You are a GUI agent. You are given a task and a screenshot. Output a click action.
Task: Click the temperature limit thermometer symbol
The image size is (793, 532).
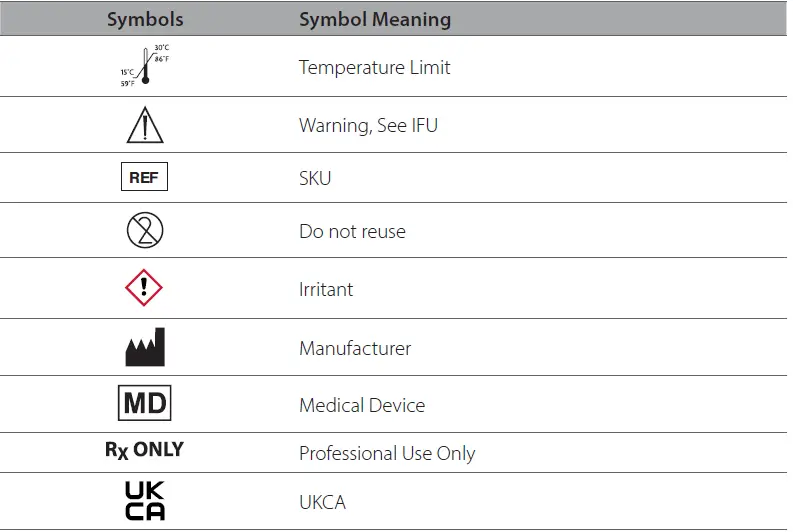[x=145, y=68]
